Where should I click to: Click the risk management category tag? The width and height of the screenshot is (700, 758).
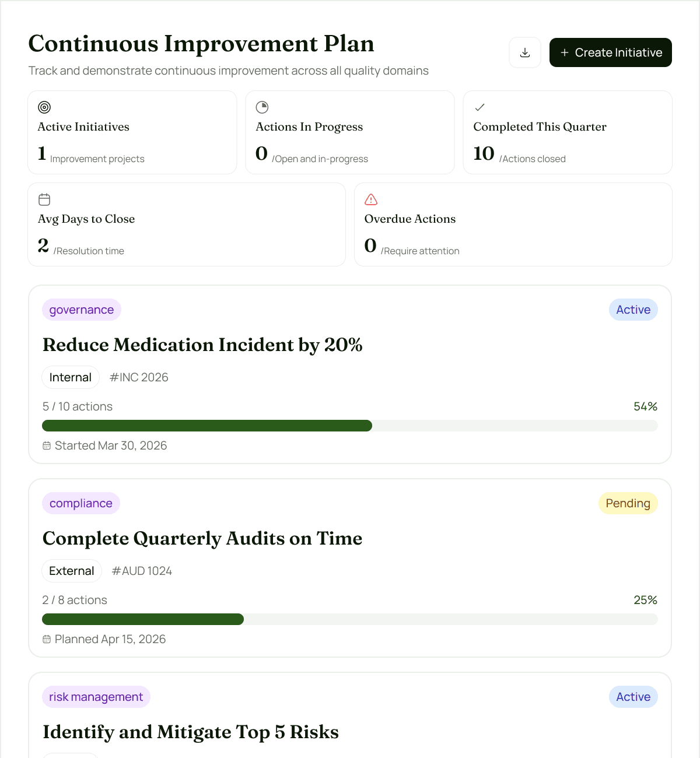click(x=96, y=696)
